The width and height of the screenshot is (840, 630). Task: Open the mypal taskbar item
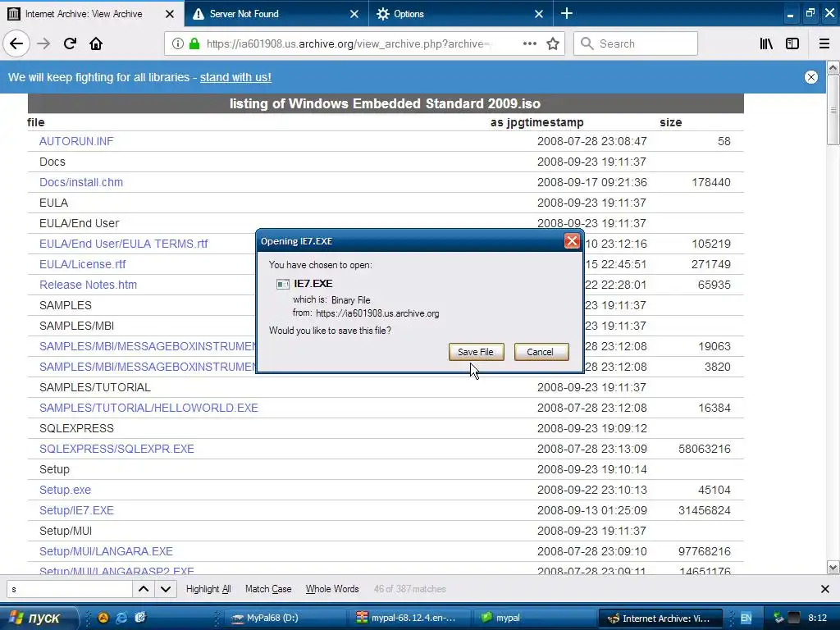pos(534,619)
